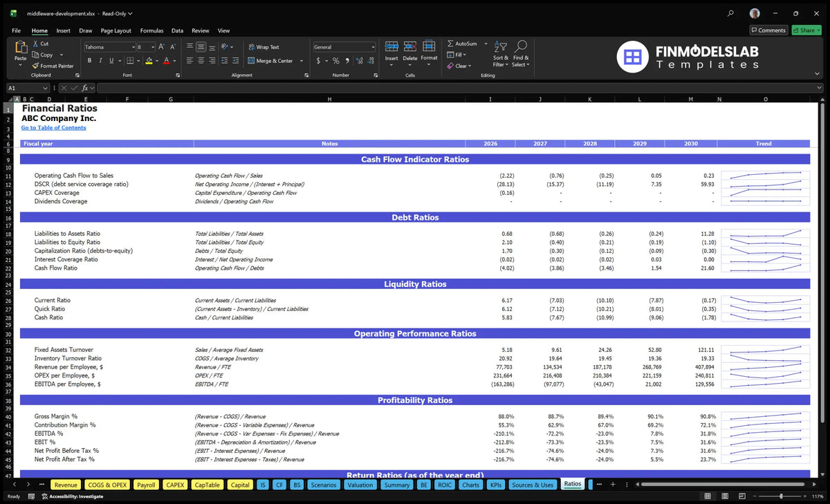Open the Read-Only file name dropdown
The image size is (830, 504).
[130, 13]
